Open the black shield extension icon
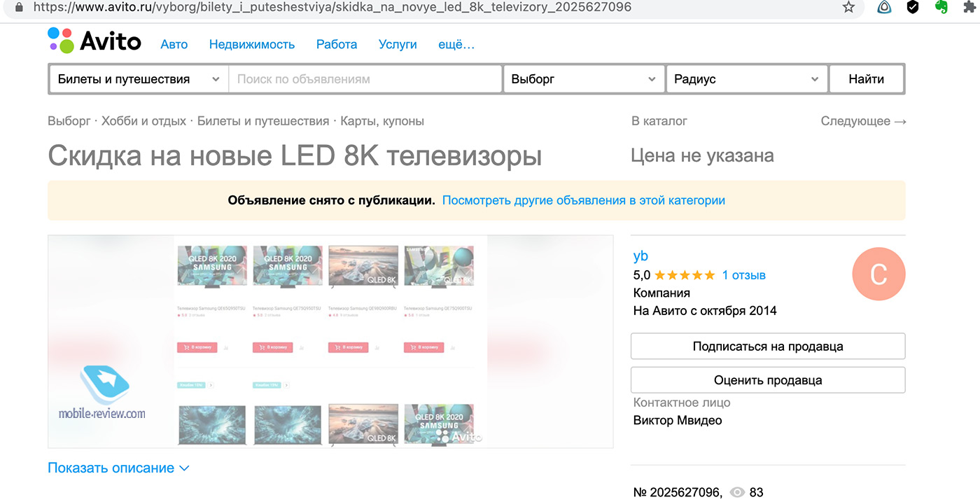This screenshot has width=980, height=502. 912,7
